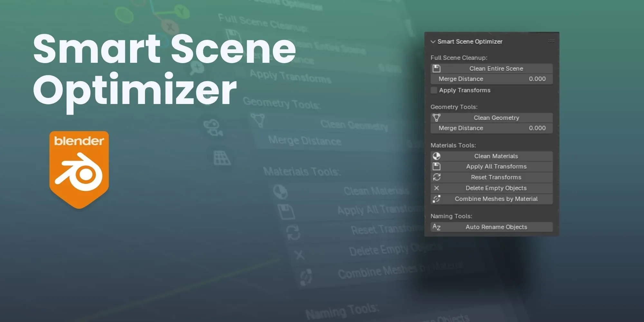Click the wireframe triangle icon on Clean Geometry
The width and height of the screenshot is (644, 322).
click(437, 118)
